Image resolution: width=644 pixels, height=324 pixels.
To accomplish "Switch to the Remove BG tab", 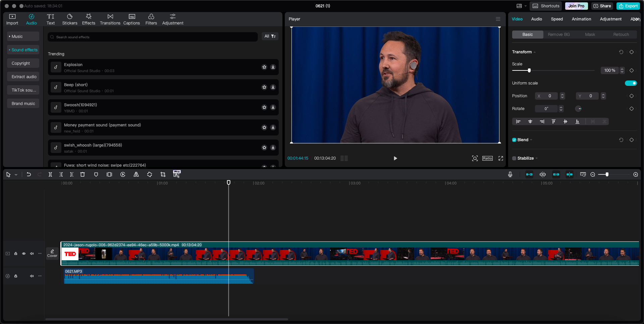I will click(558, 34).
